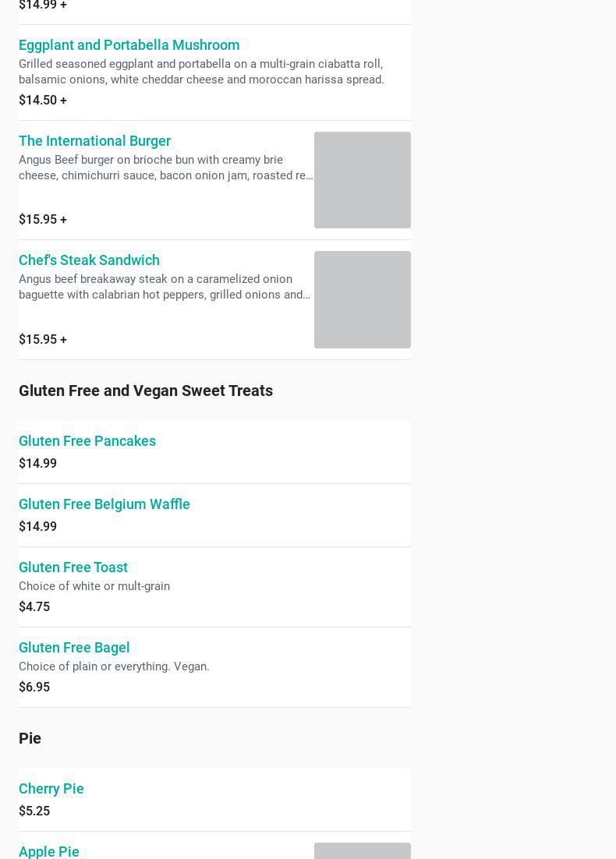Click the Cherry Pie $5.25 price

(34, 811)
